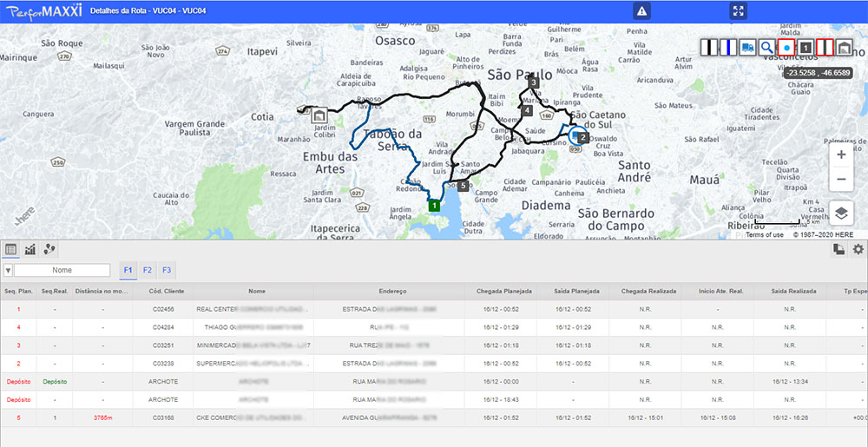Zoom in the map with plus button

[x=841, y=154]
